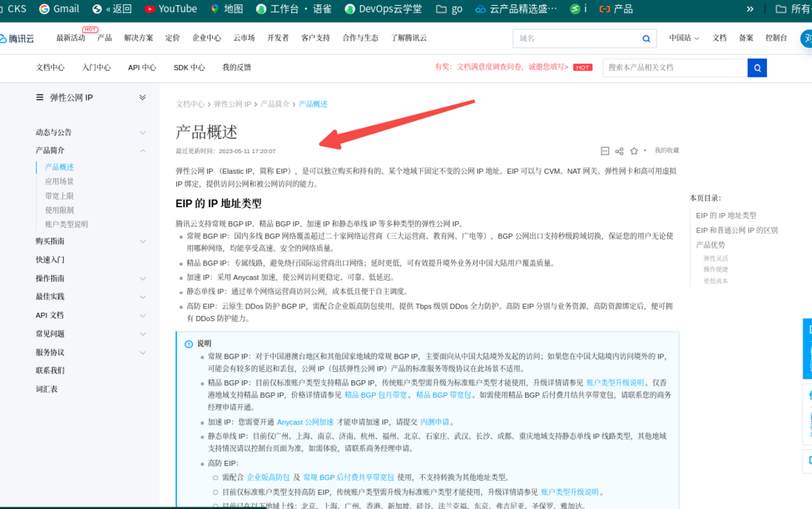This screenshot has height=509, width=812.
Task: Open the 定价 menu item
Action: point(172,38)
